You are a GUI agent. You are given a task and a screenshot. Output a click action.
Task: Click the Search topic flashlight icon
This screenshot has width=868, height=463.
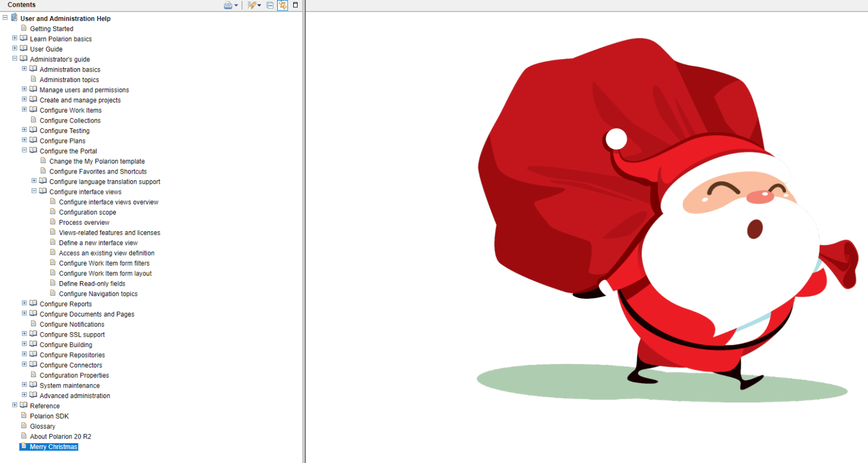click(251, 5)
